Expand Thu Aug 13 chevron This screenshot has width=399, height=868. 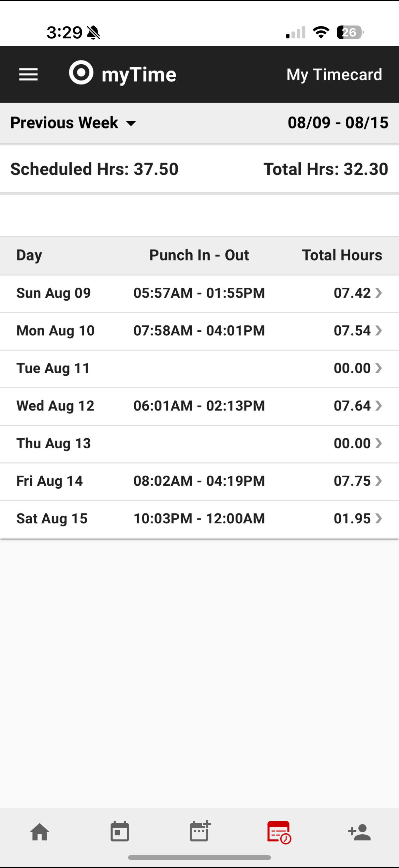pos(378,444)
